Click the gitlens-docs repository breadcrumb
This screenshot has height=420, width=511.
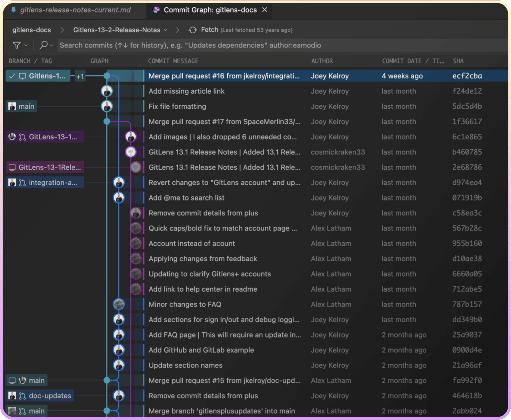(x=32, y=30)
